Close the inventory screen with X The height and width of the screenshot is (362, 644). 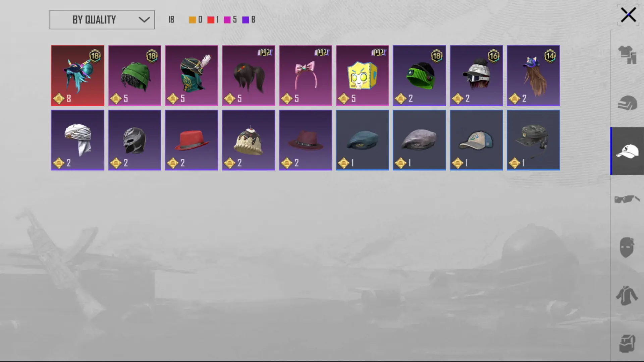628,15
